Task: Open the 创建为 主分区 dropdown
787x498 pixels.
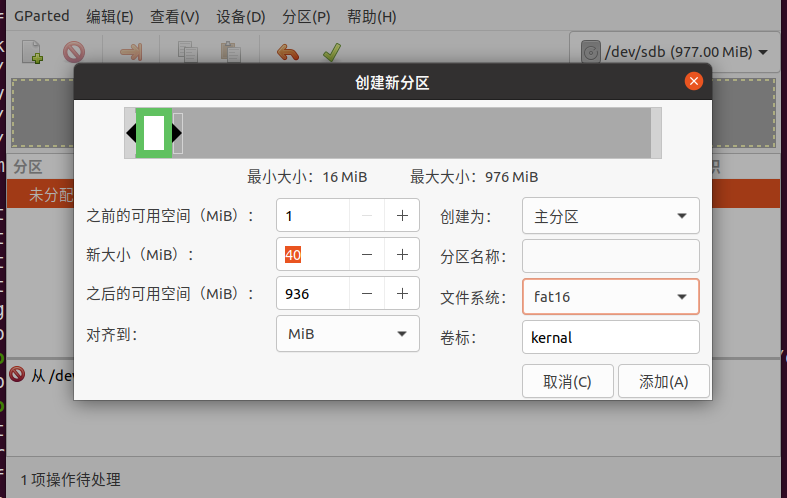Action: (x=610, y=216)
